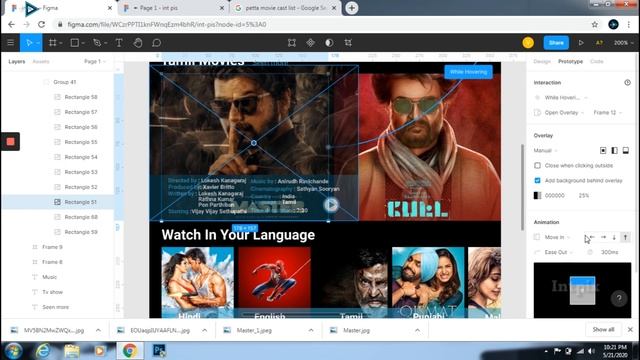Uncheck Add background behind overlay

coord(538,180)
